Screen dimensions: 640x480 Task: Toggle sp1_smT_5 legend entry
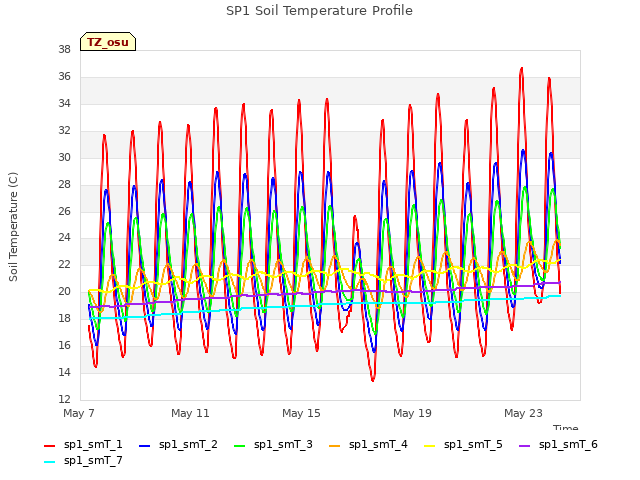pyautogui.click(x=463, y=444)
